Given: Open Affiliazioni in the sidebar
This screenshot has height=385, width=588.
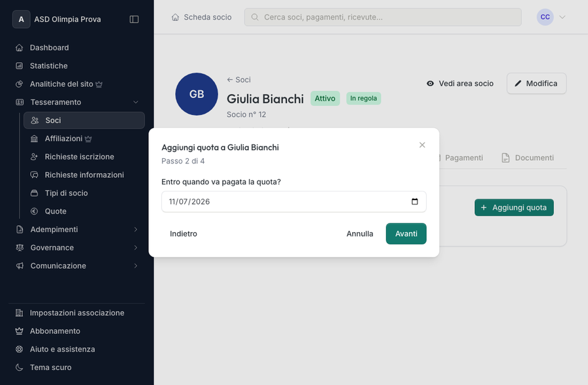Looking at the screenshot, I should 84,139.
